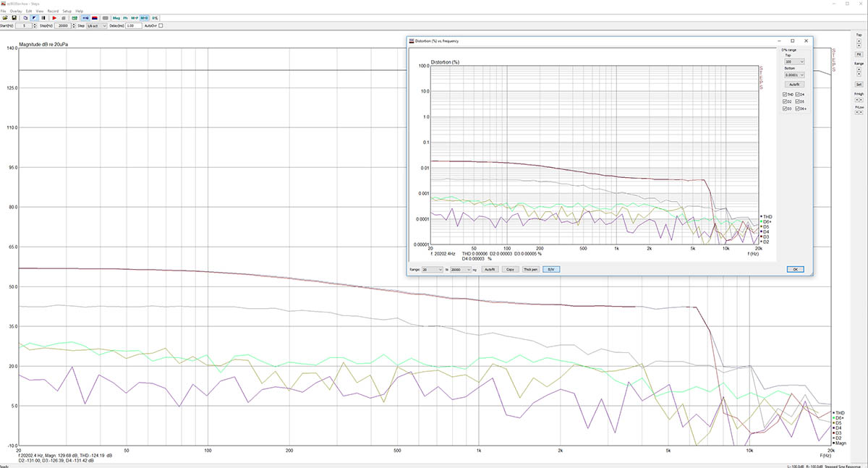Click the Thick pen button
868x468 pixels.
pos(530,269)
